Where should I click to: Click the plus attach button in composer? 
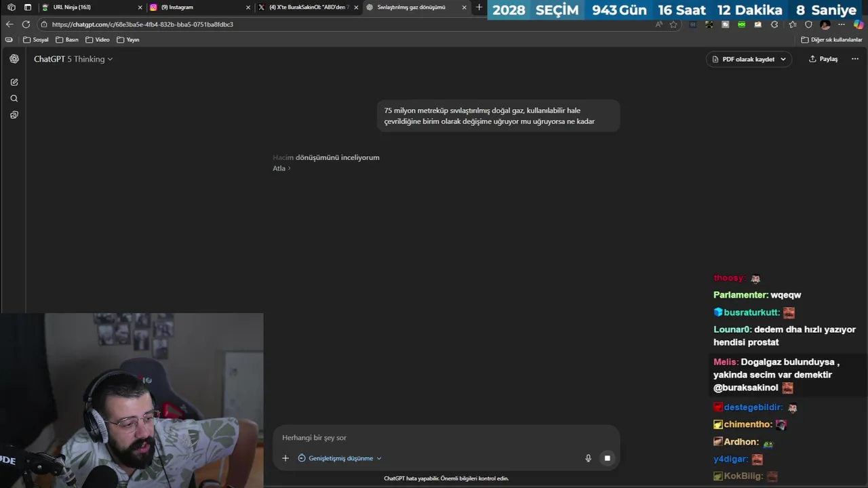tap(285, 458)
